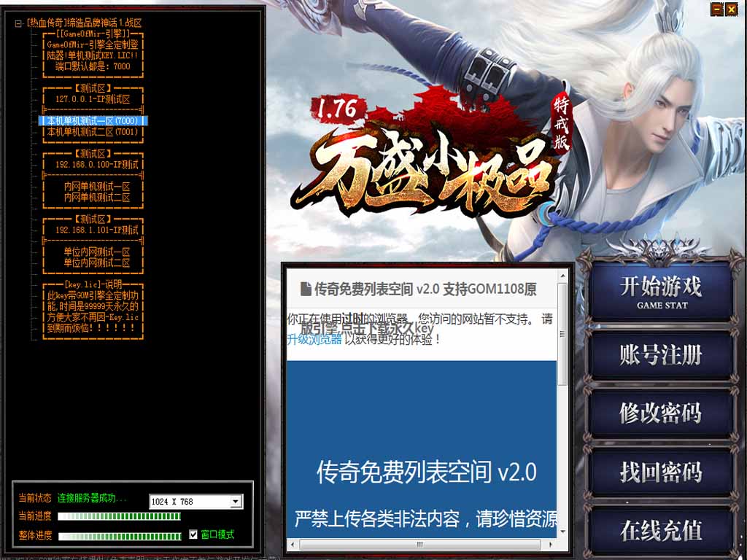Select the GameOfMir-引擎全定制登 row
This screenshot has height=560, width=747.
(x=93, y=44)
